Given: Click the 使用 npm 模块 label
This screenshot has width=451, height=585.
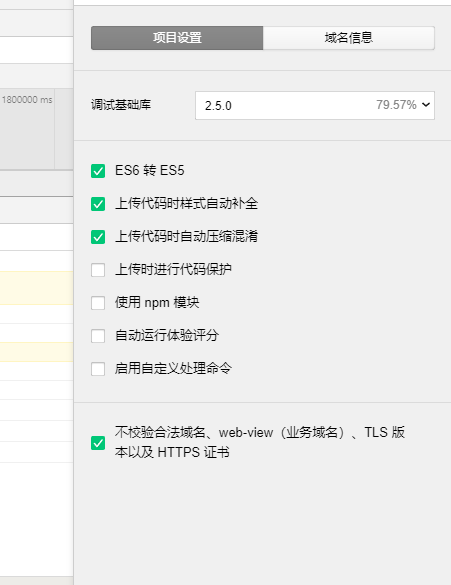Looking at the screenshot, I should (x=157, y=303).
